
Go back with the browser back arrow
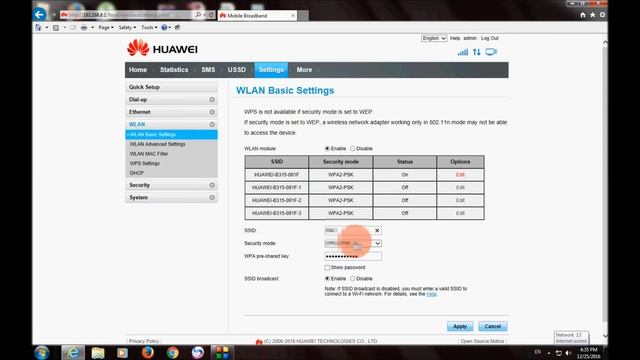pyautogui.click(x=39, y=15)
